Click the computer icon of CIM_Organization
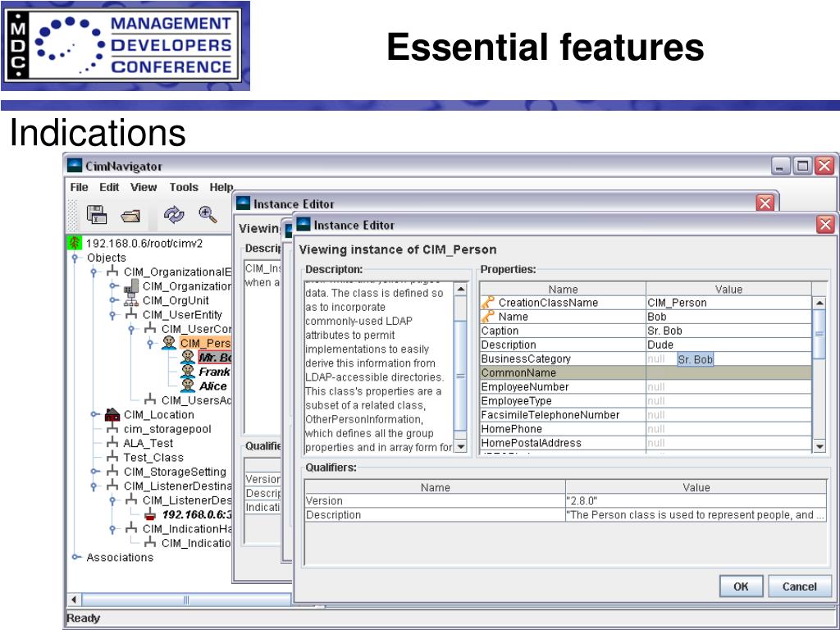The width and height of the screenshot is (840, 630). coord(131,286)
